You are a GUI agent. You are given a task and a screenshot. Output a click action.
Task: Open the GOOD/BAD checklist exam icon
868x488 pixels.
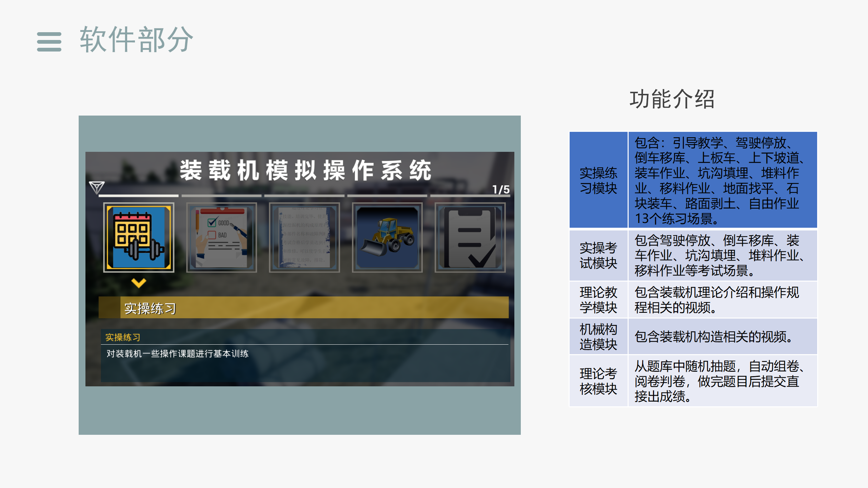(221, 238)
